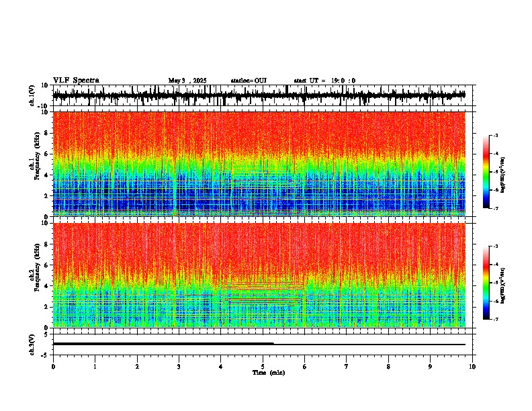532x411 pixels.
Task: Click the ch.1 waveform trace panel
Action: pyautogui.click(x=263, y=95)
